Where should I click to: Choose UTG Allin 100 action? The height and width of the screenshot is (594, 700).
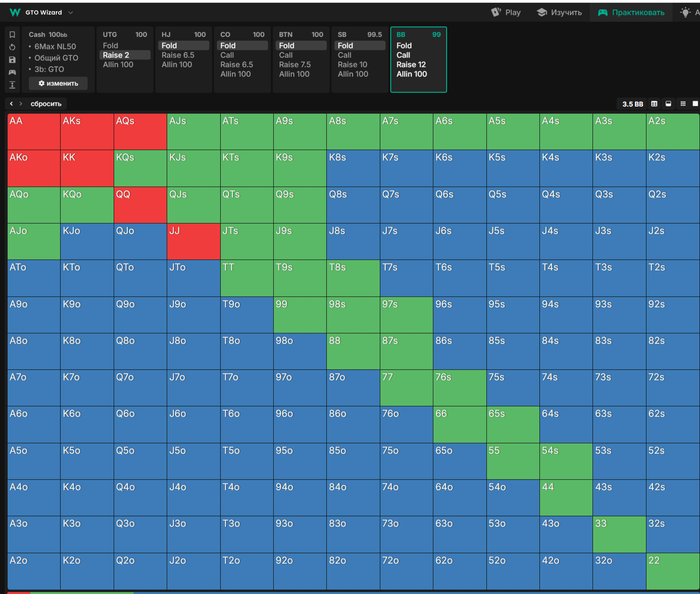coord(118,65)
